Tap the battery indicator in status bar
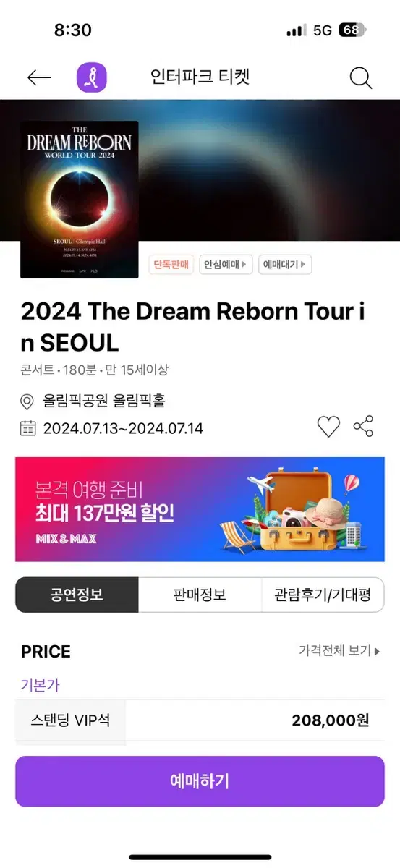Screen dimensions: 400x868 coord(353,30)
